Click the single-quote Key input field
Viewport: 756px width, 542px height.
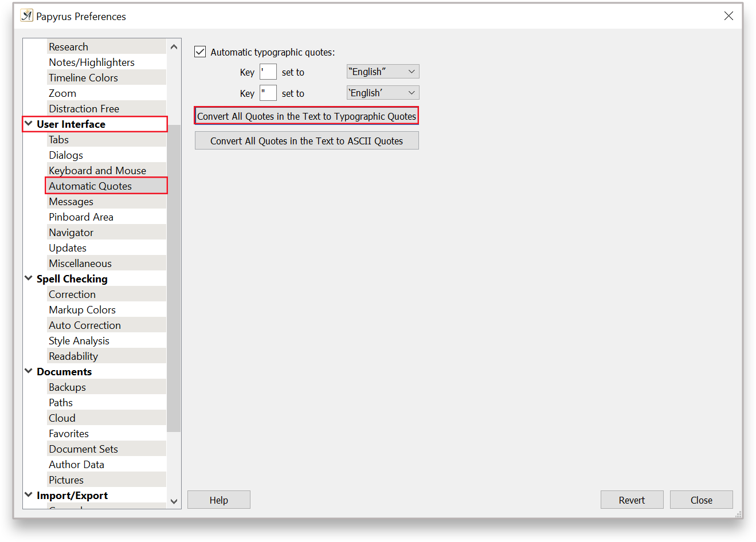[x=268, y=72]
